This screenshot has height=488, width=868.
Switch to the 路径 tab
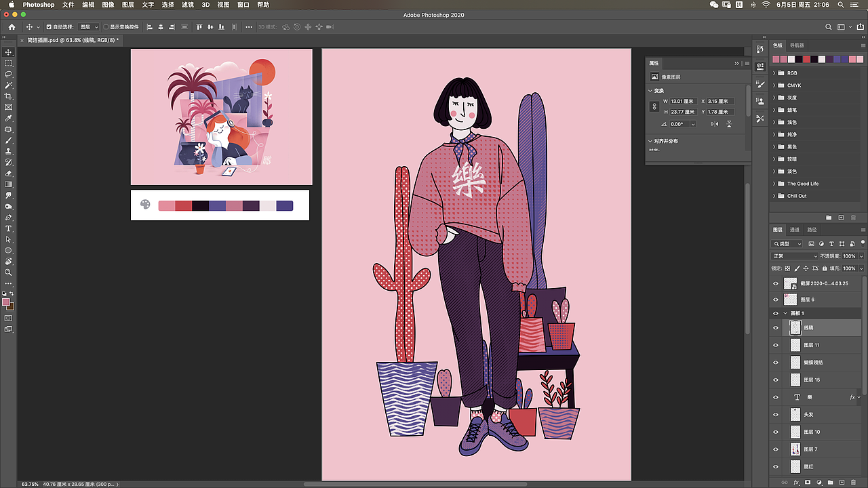(x=812, y=230)
